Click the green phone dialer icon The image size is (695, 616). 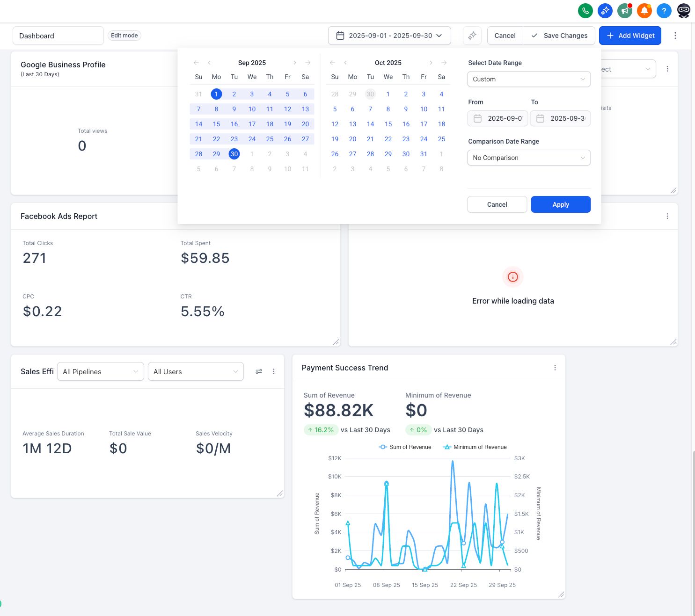(585, 10)
